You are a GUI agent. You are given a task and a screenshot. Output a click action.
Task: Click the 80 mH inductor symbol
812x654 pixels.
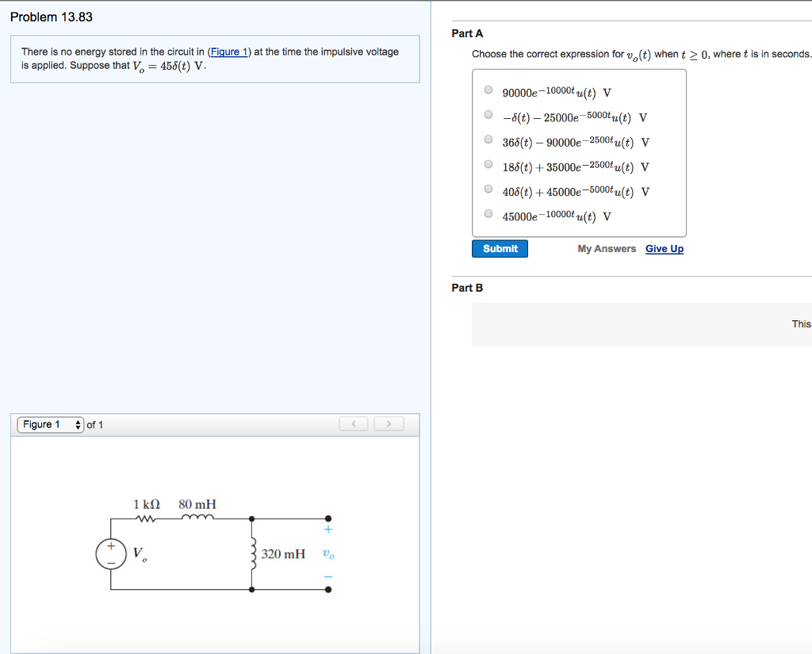pyautogui.click(x=197, y=516)
